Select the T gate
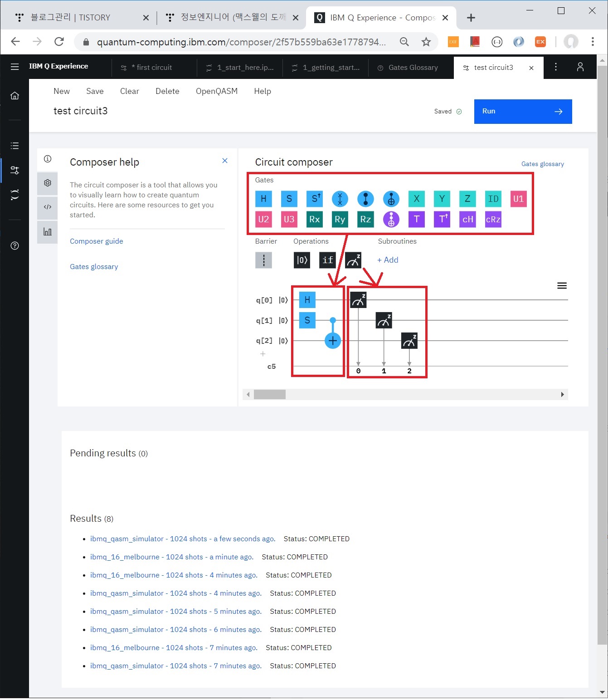Screen dimensions: 608x700 (417, 220)
